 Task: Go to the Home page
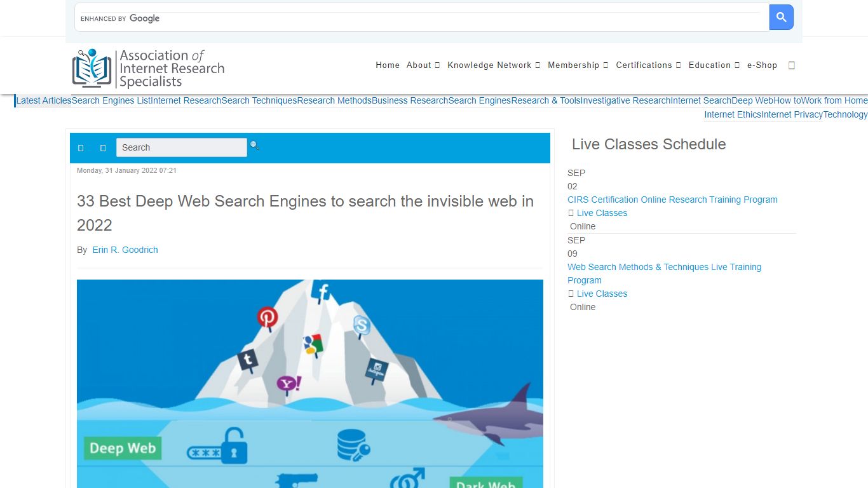click(x=388, y=65)
